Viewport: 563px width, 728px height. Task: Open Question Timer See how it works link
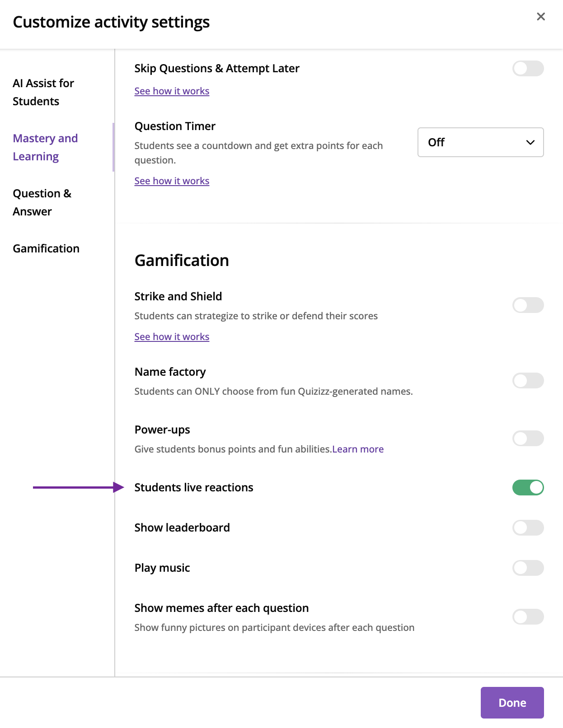click(172, 181)
